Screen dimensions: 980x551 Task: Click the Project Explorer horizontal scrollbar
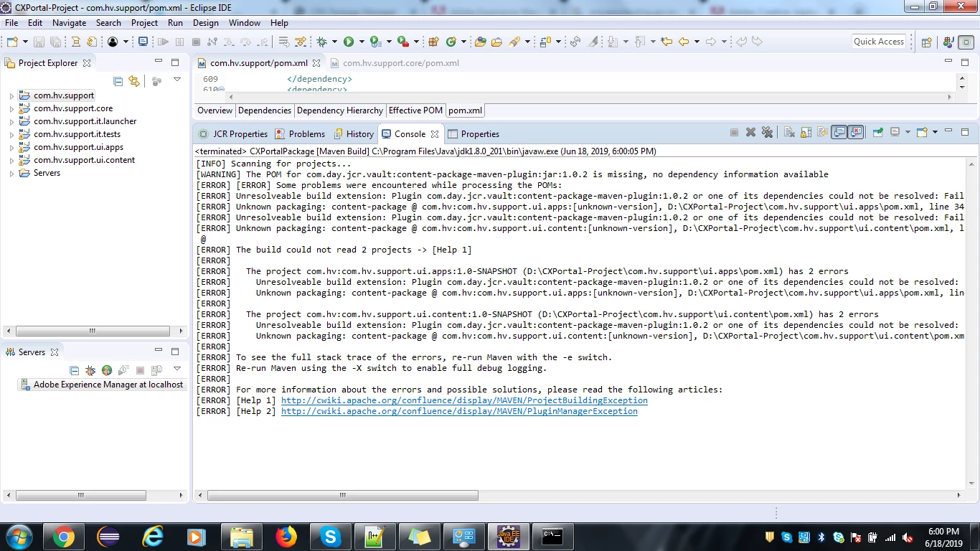(x=93, y=331)
